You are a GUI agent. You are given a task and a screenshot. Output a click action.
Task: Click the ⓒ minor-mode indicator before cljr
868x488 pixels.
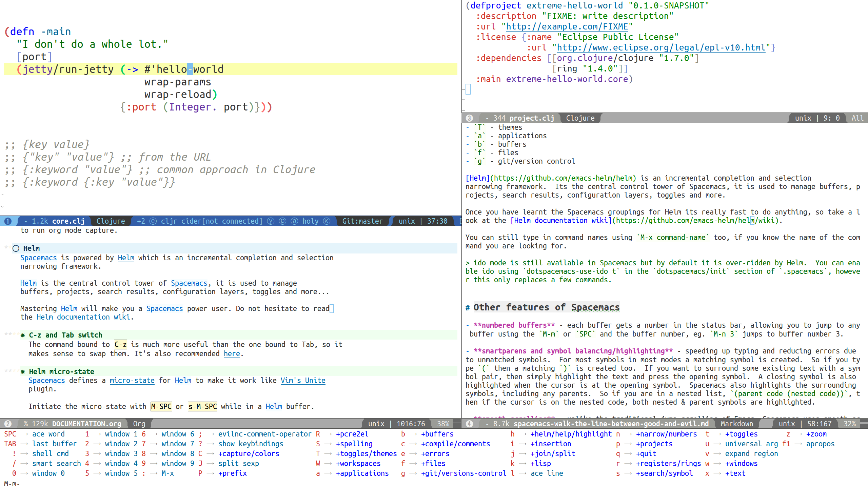(153, 221)
